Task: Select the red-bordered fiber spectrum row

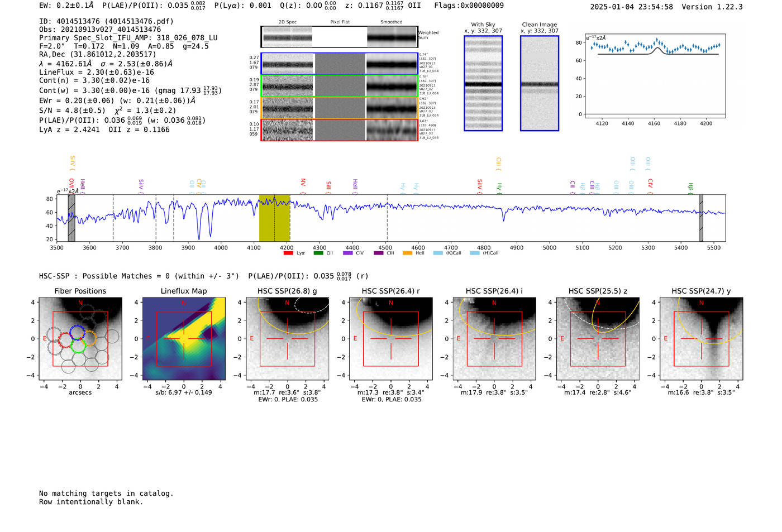Action: point(339,130)
